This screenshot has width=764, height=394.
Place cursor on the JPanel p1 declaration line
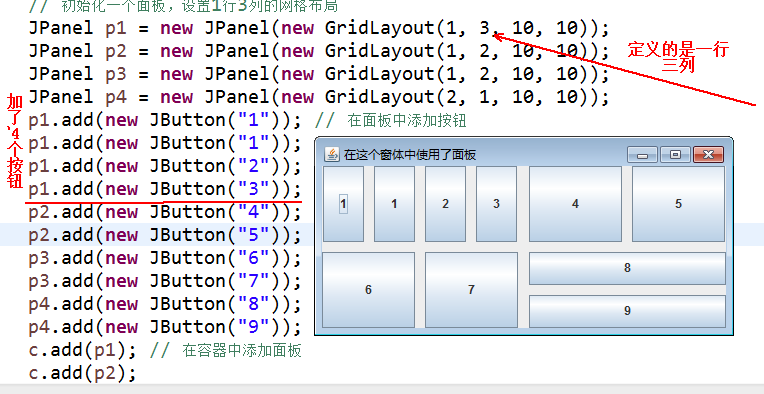coord(319,28)
